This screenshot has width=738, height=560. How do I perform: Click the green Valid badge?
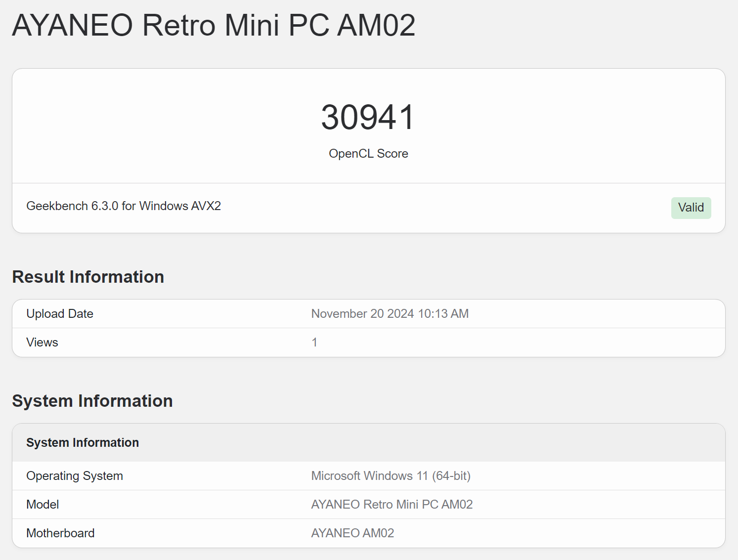[x=691, y=208]
